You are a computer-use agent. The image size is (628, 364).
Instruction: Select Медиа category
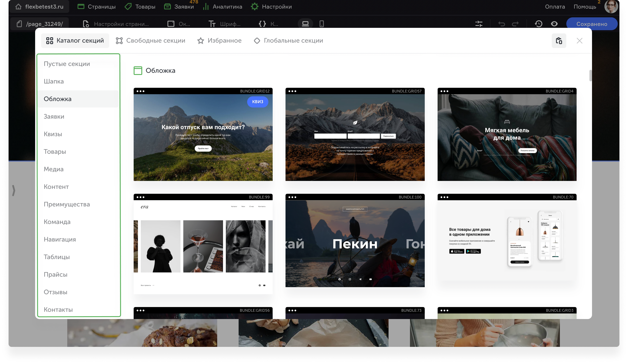click(54, 169)
